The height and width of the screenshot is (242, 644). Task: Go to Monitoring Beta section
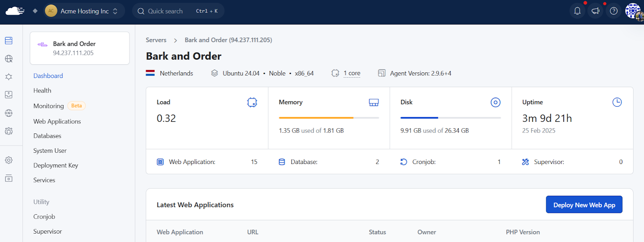pyautogui.click(x=59, y=106)
